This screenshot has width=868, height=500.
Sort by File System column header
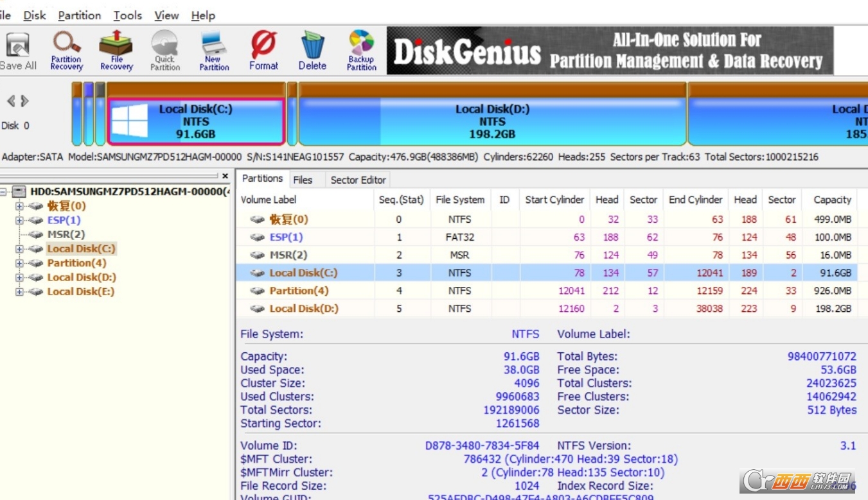pos(460,200)
